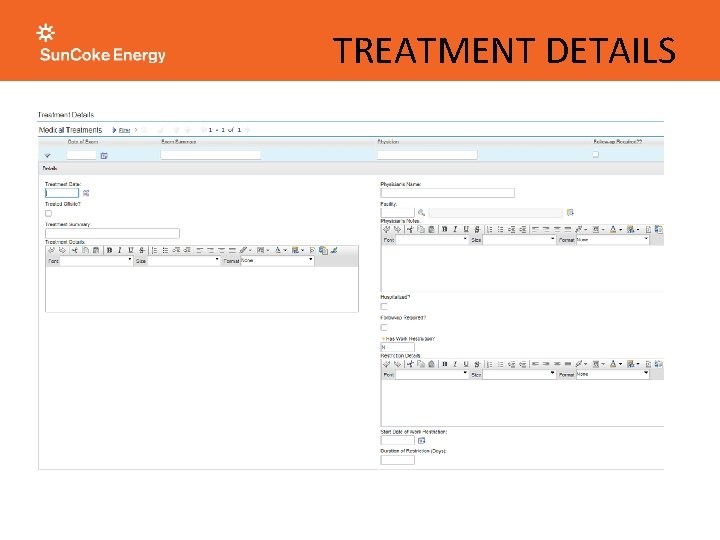Image resolution: width=720 pixels, height=540 pixels.
Task: Open Format dropdown in Treatment Details editor
Action: click(x=277, y=261)
